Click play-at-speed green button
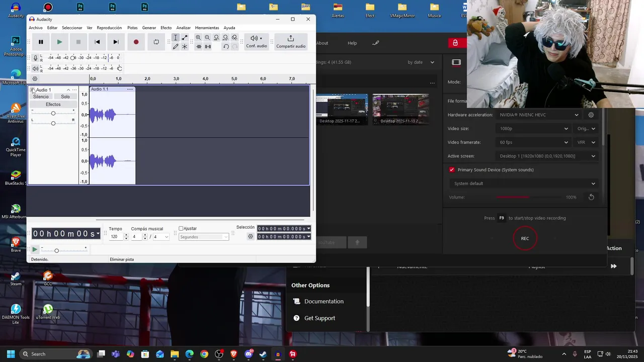 pos(34,249)
